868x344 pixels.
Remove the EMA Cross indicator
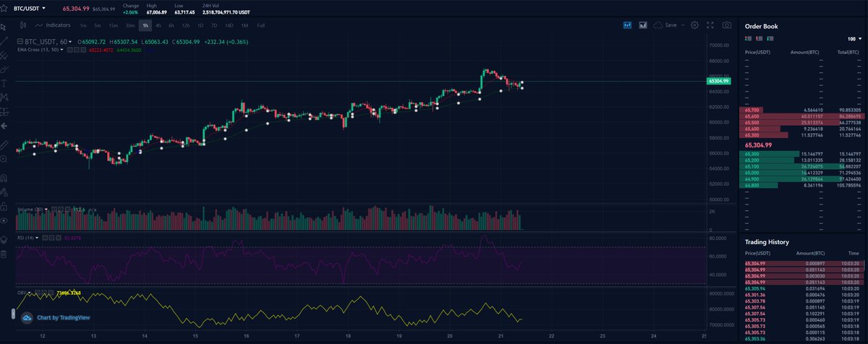coord(83,50)
